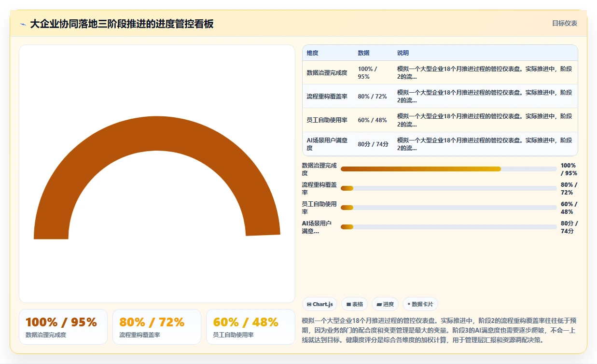
Task: Click the 数据 column header
Action: pos(363,53)
